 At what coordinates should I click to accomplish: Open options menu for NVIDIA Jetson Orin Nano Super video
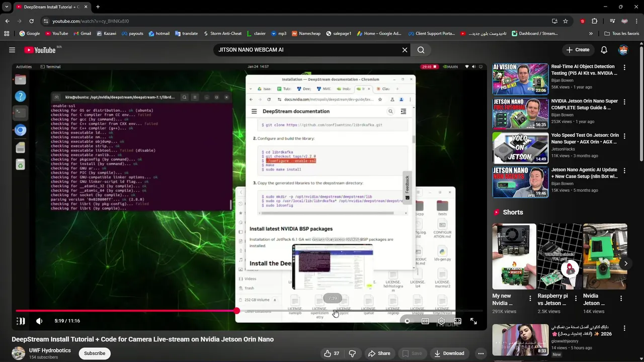pos(624,102)
